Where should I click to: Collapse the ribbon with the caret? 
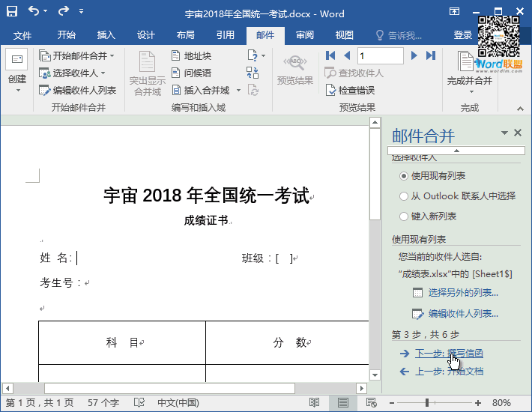coord(520,109)
